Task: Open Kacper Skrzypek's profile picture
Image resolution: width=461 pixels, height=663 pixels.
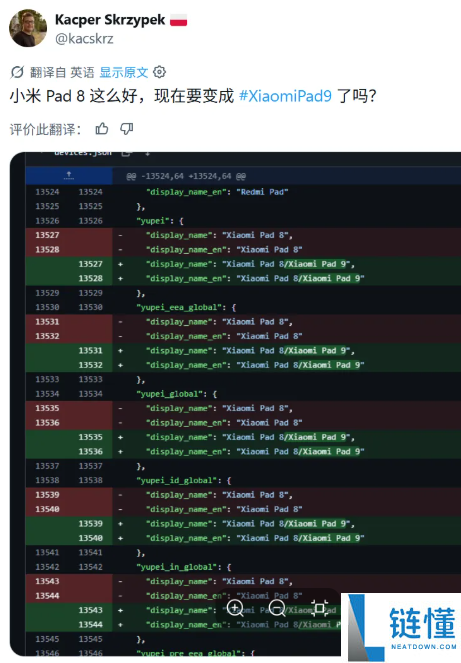Action: [x=28, y=28]
